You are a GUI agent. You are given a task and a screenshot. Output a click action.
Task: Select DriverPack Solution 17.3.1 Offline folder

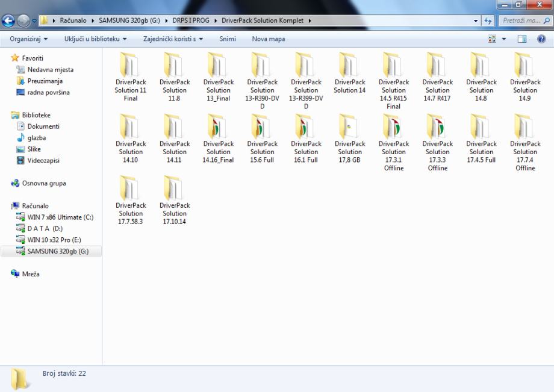point(393,142)
